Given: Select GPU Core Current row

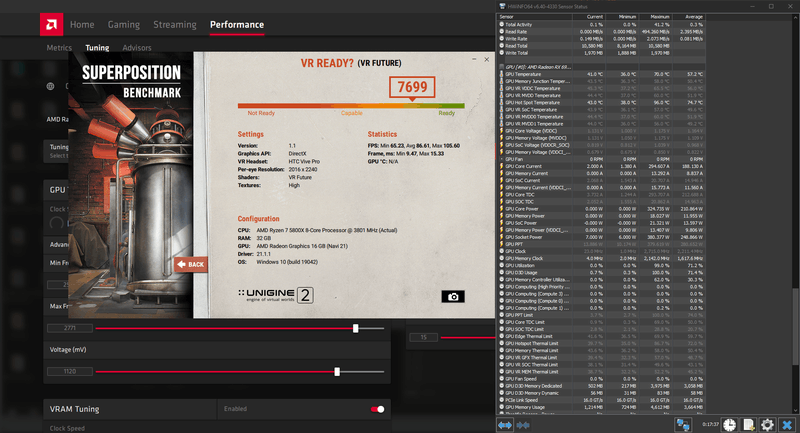Looking at the screenshot, I should point(602,166).
